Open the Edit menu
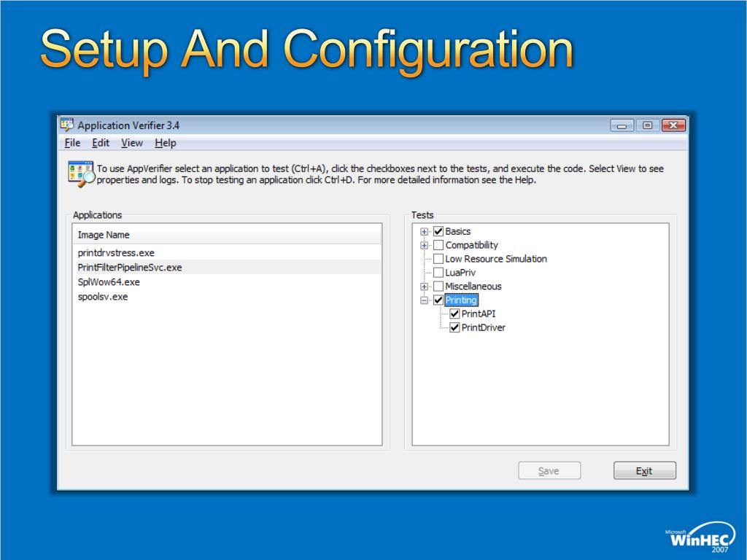747x560 pixels. (101, 143)
